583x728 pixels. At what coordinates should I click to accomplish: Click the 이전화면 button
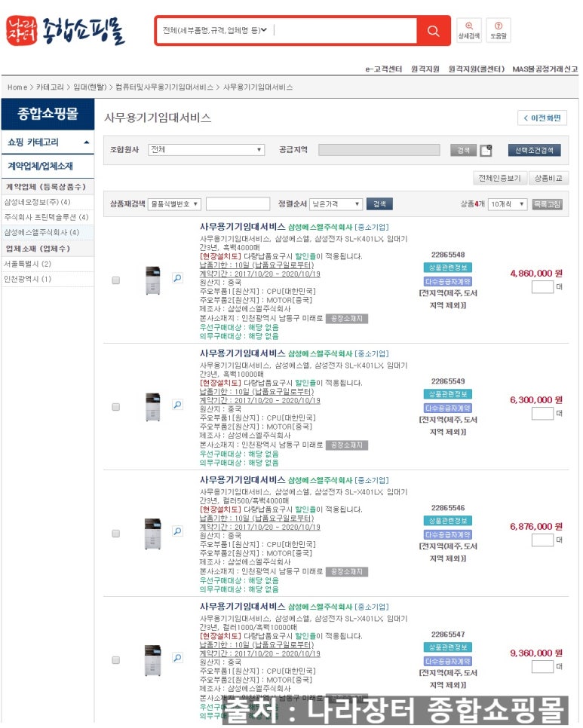[542, 118]
